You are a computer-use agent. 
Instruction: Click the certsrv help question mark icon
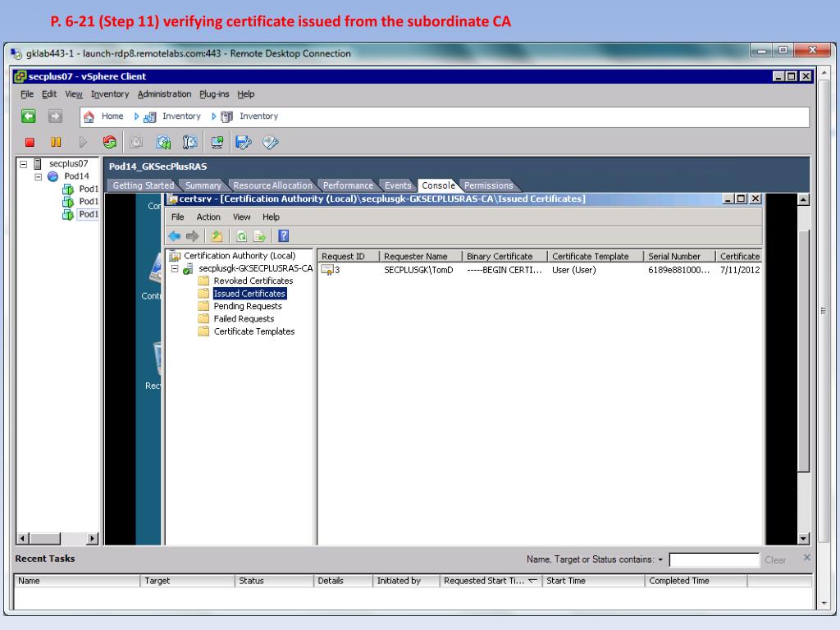(283, 235)
